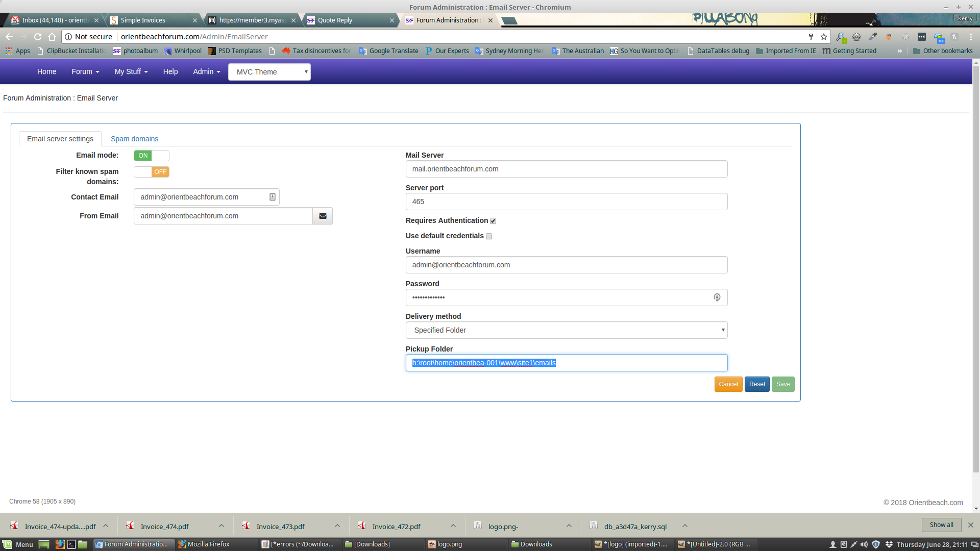Switch to the Spam domains tab
Screen dimensions: 980x551
click(x=134, y=139)
